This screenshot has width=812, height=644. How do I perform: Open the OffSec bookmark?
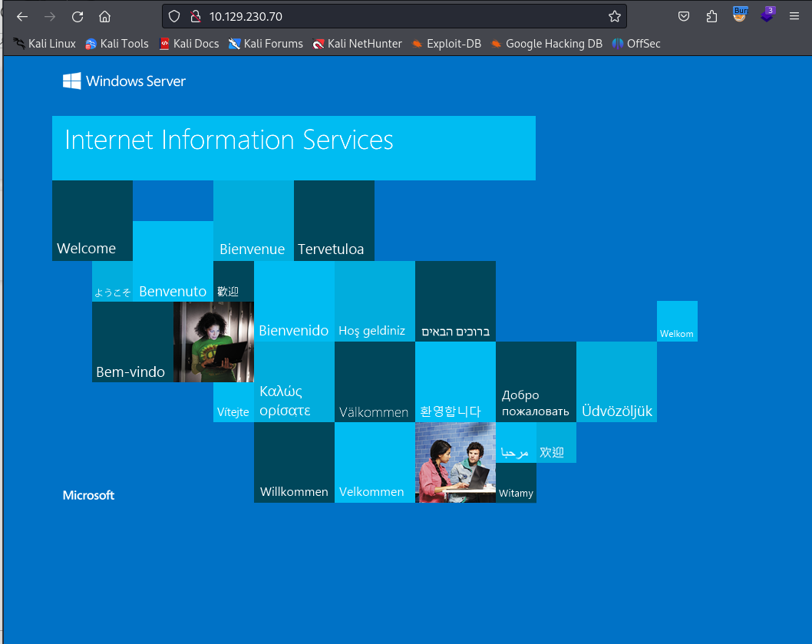[636, 44]
